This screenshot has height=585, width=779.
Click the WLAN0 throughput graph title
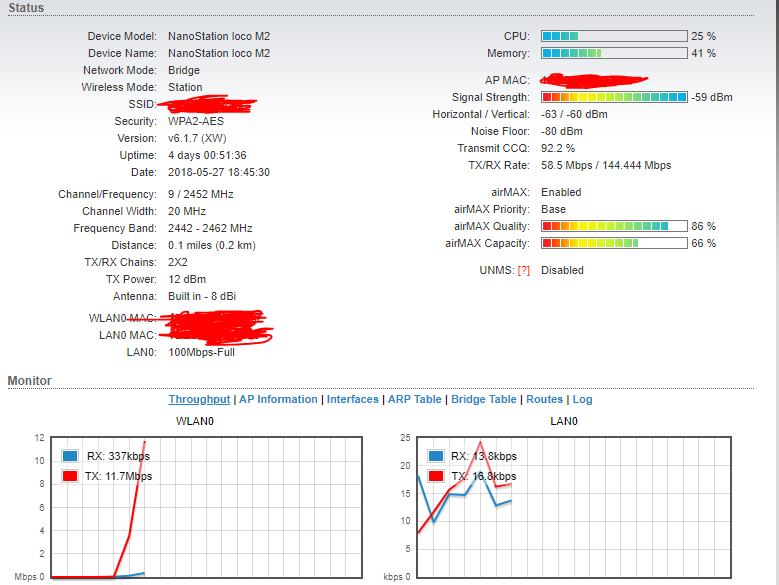195,421
